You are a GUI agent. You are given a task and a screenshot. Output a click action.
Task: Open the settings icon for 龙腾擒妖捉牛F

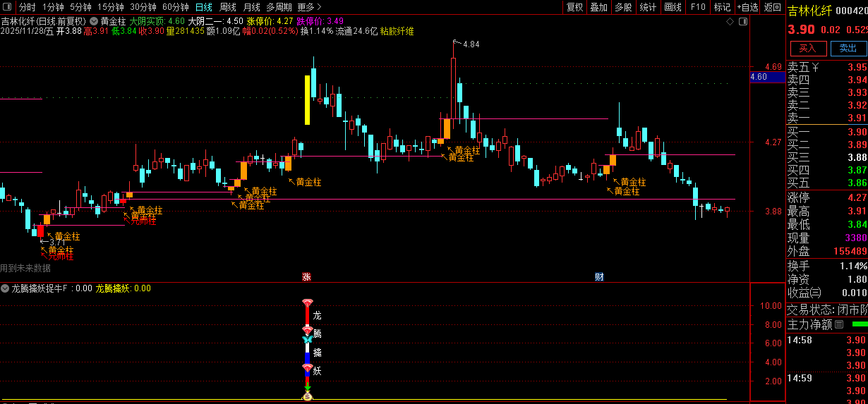(x=5, y=288)
